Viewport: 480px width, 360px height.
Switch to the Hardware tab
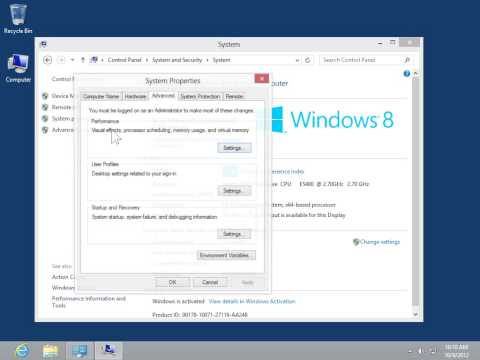coord(135,97)
